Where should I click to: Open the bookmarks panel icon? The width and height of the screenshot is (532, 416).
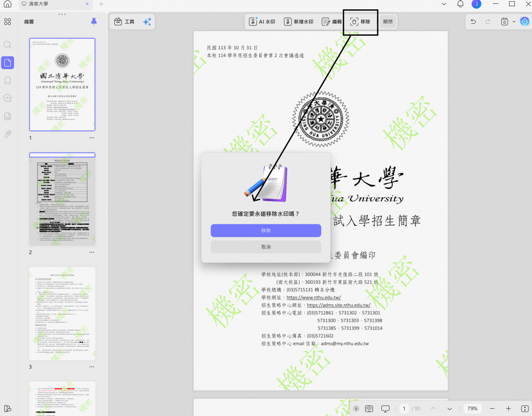[7, 80]
